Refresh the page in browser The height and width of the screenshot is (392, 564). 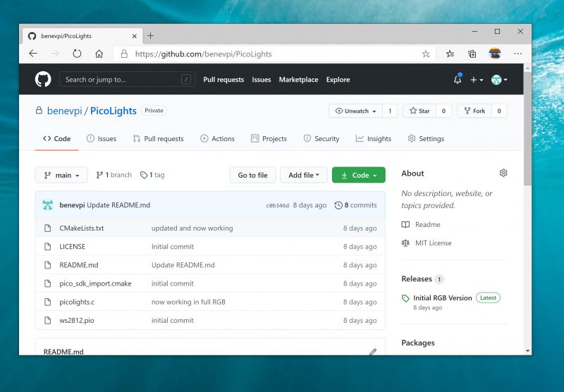click(77, 54)
